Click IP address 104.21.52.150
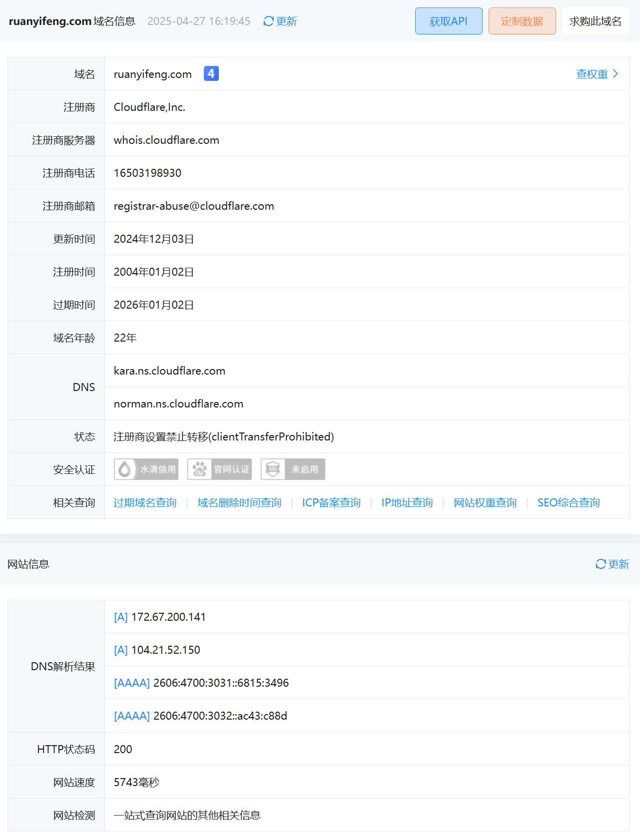The image size is (640, 840). (x=165, y=650)
